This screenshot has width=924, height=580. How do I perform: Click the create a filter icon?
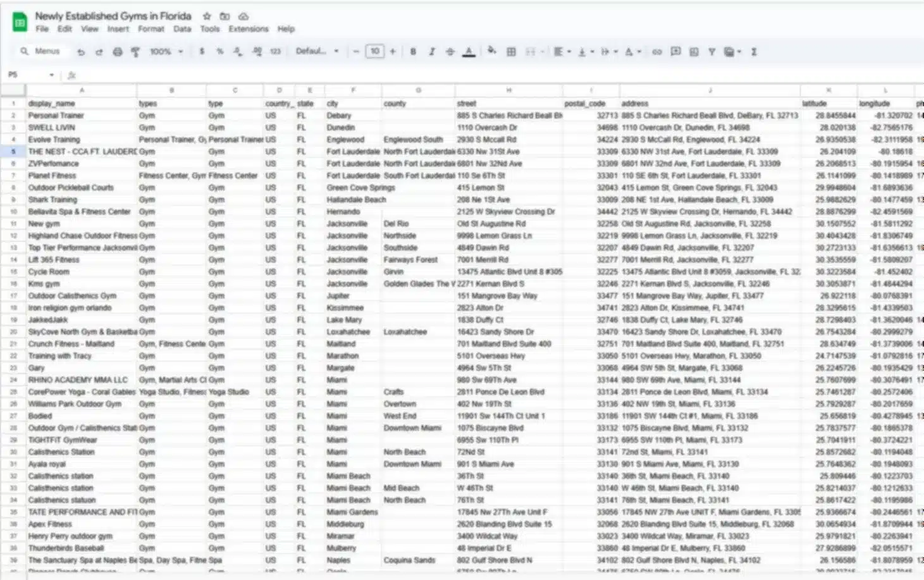click(711, 52)
